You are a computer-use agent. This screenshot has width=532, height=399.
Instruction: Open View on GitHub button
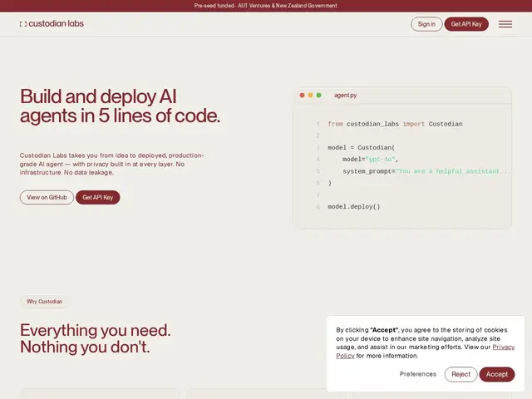pos(47,198)
